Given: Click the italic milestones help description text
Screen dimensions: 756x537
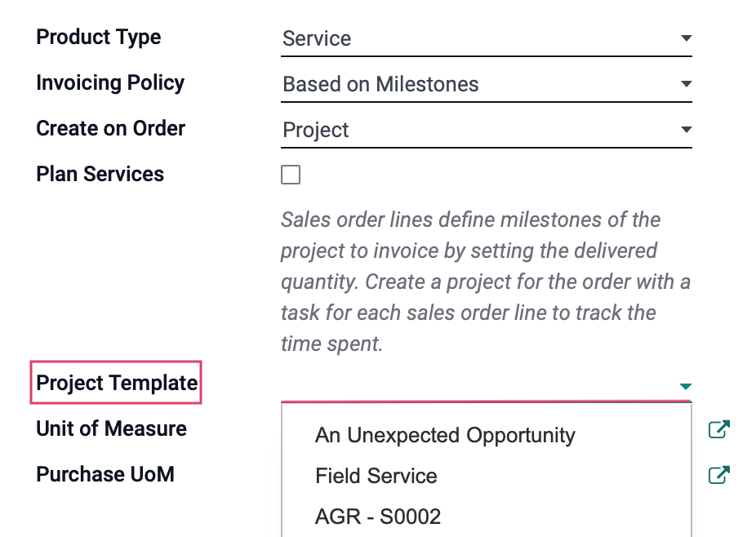Looking at the screenshot, I should click(486, 282).
